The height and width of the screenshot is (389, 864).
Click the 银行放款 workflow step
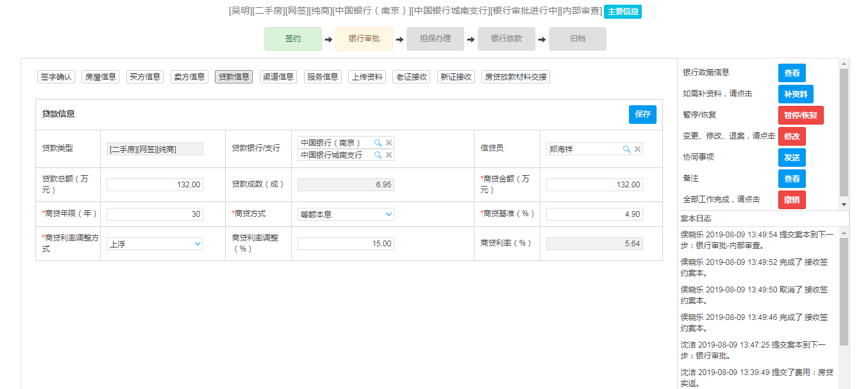point(506,39)
